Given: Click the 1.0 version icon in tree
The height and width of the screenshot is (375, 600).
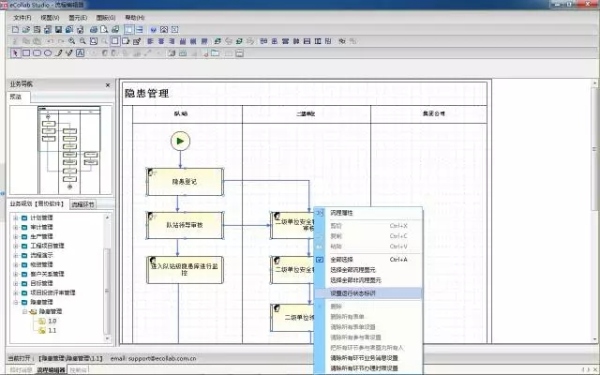Looking at the screenshot, I should click(x=42, y=321).
